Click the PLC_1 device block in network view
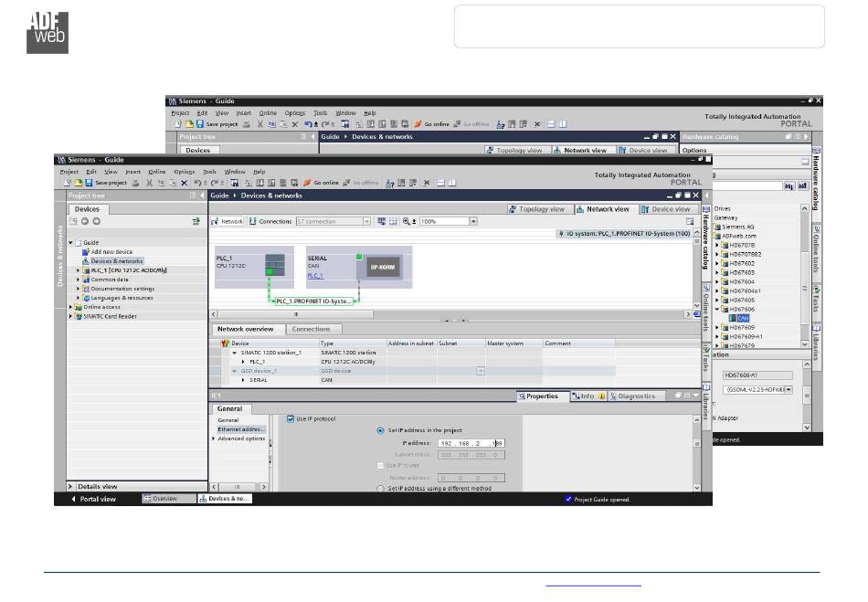 [254, 267]
